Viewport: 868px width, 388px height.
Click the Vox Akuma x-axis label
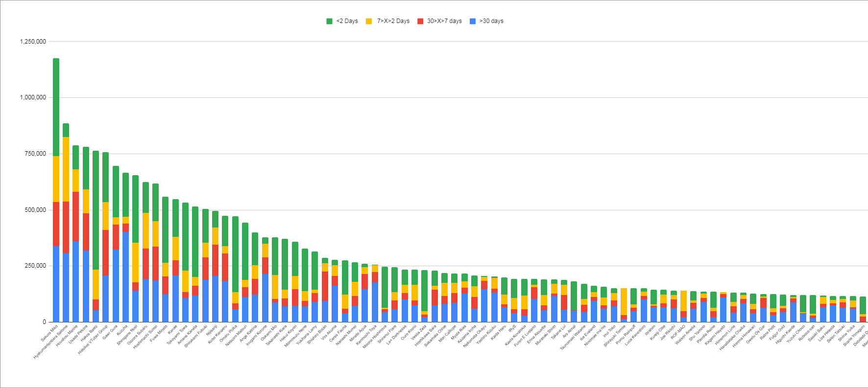[x=329, y=332]
